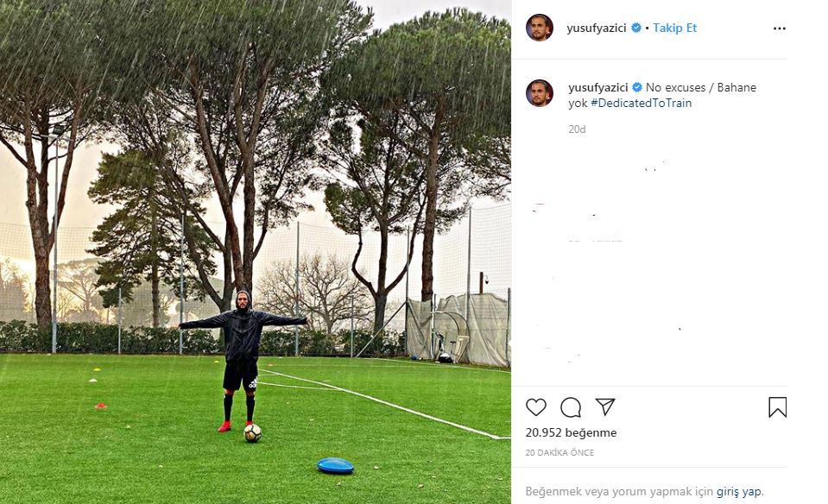The height and width of the screenshot is (504, 828).
Task: Click avatar beside the caption
Action: click(x=539, y=93)
